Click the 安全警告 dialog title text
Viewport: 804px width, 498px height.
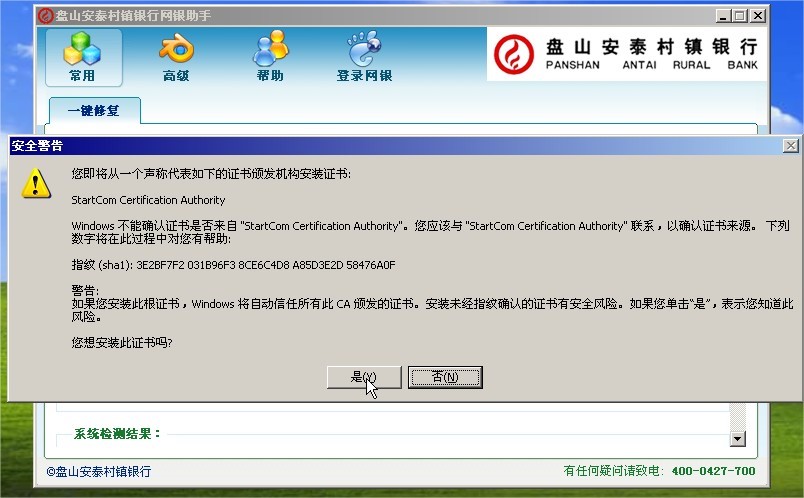point(37,146)
